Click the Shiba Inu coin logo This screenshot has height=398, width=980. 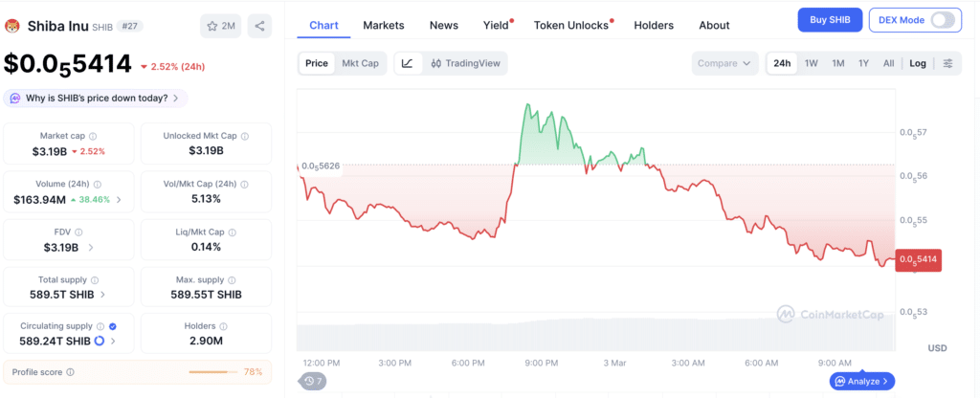click(x=12, y=26)
